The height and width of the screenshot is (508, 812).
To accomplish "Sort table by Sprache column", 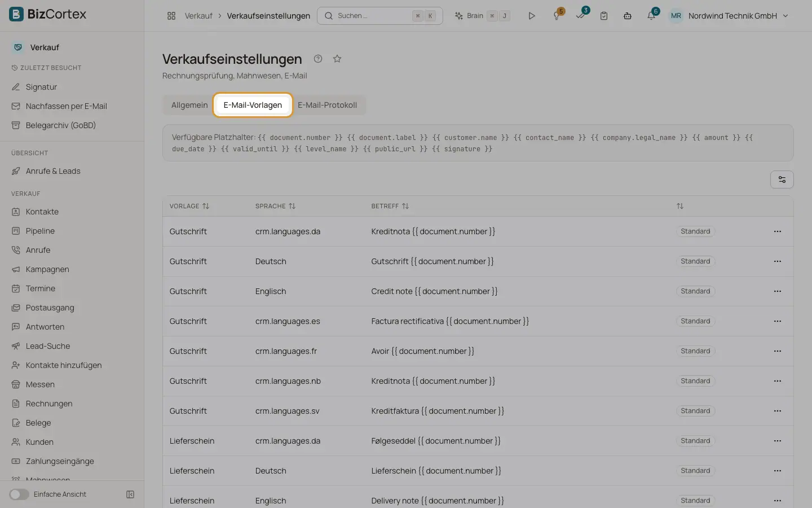I will pyautogui.click(x=275, y=206).
